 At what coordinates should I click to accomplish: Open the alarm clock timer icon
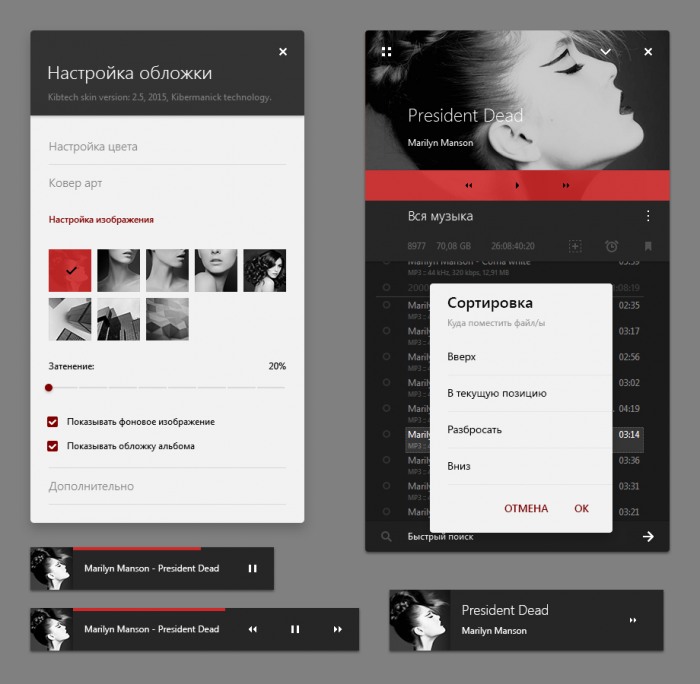(611, 246)
